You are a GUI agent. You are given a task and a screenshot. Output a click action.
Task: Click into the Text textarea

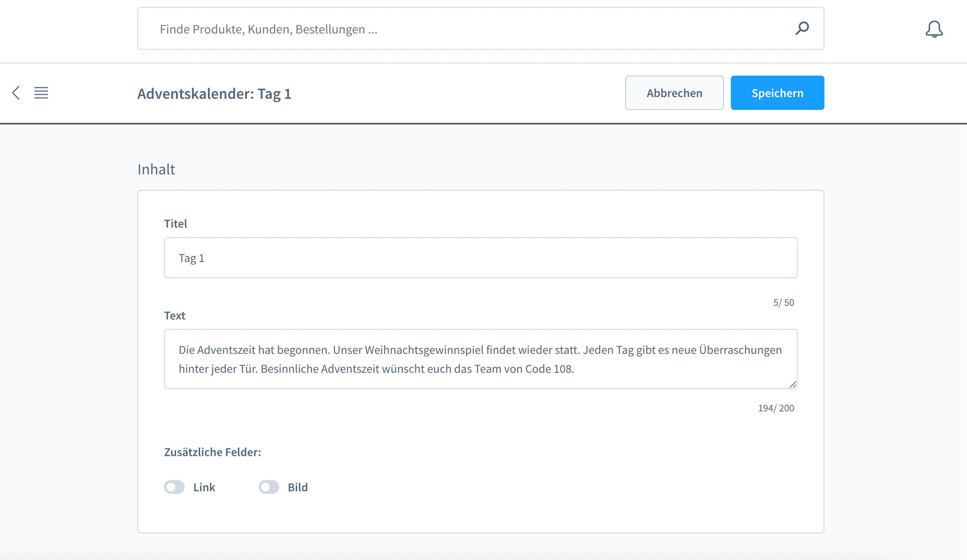tap(480, 359)
